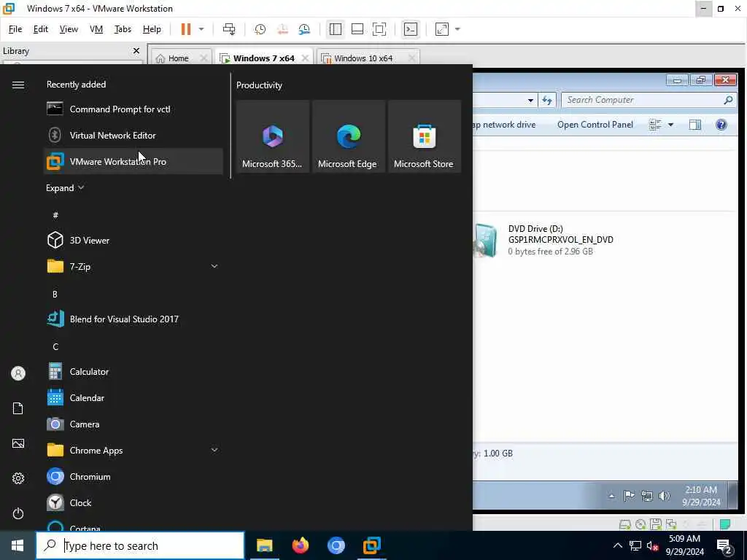Show hidden host tray icons
This screenshot has width=747, height=560.
[x=617, y=545]
